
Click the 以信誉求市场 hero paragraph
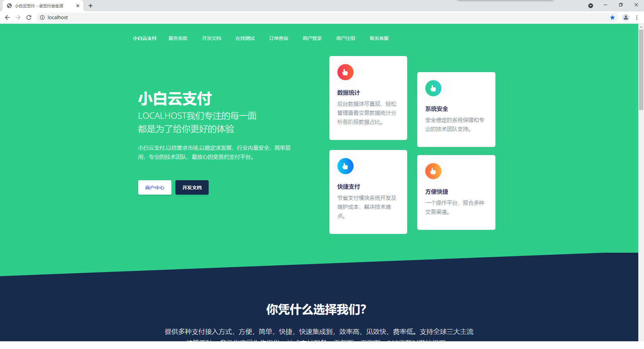pos(214,152)
